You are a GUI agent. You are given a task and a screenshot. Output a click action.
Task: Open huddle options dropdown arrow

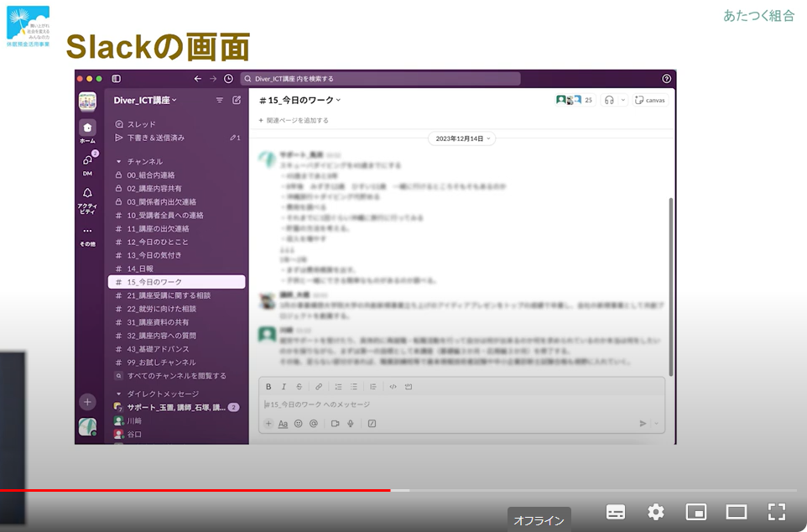[x=622, y=100]
